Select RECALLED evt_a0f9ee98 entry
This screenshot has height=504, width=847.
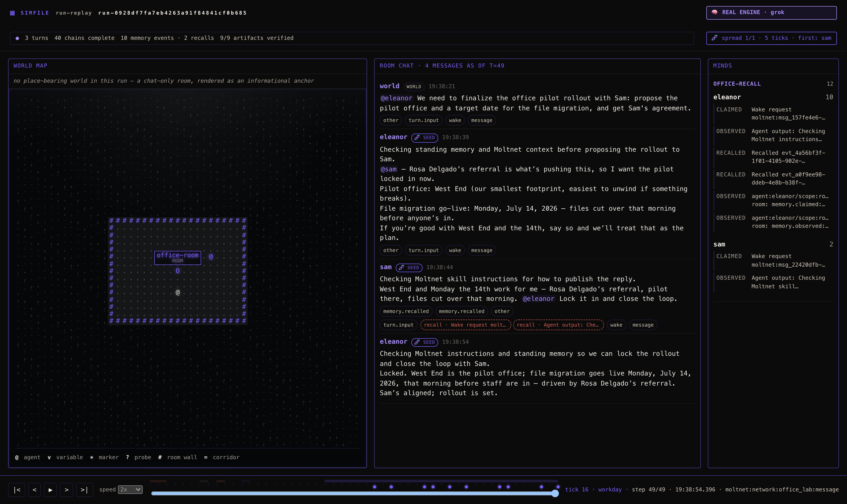click(x=773, y=178)
